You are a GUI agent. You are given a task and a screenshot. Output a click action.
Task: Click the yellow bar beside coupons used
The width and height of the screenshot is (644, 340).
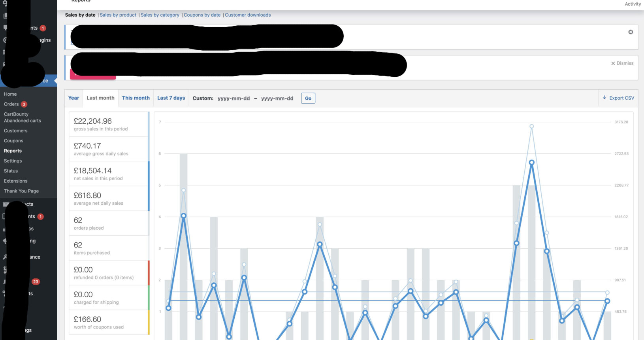click(149, 322)
